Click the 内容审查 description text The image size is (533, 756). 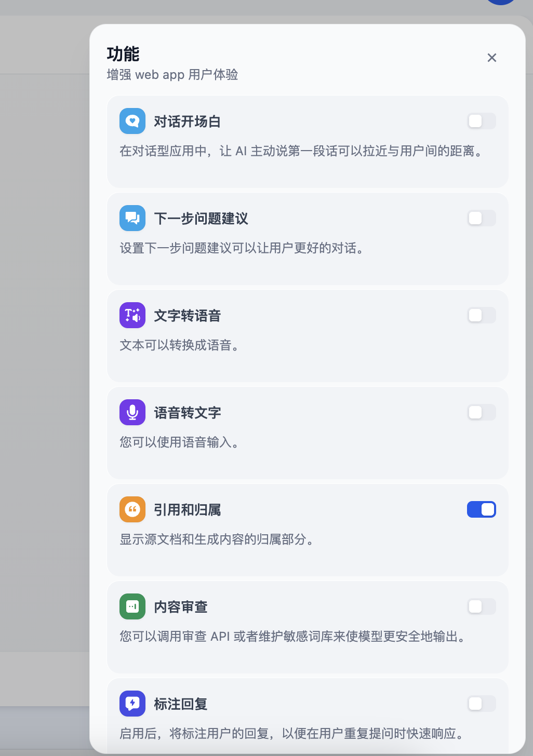click(x=292, y=637)
